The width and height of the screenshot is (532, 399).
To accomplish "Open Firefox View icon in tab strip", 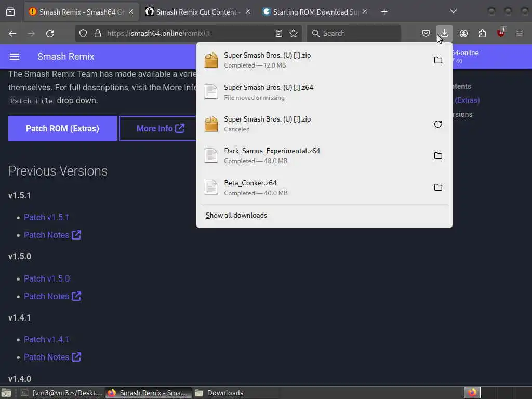I will click(10, 12).
